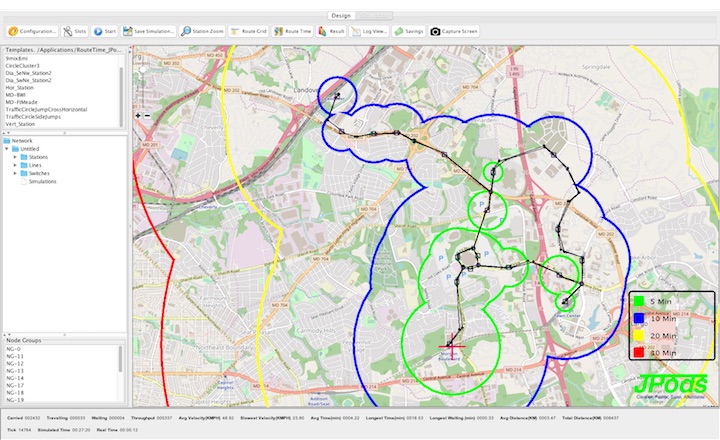The height and width of the screenshot is (440, 720).
Task: Open the Route Time tool
Action: [x=293, y=31]
